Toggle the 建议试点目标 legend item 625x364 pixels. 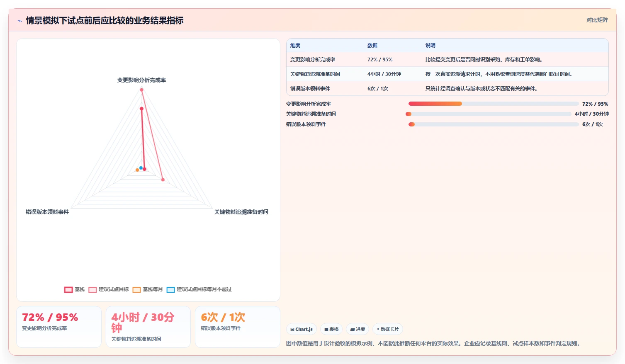coord(109,289)
